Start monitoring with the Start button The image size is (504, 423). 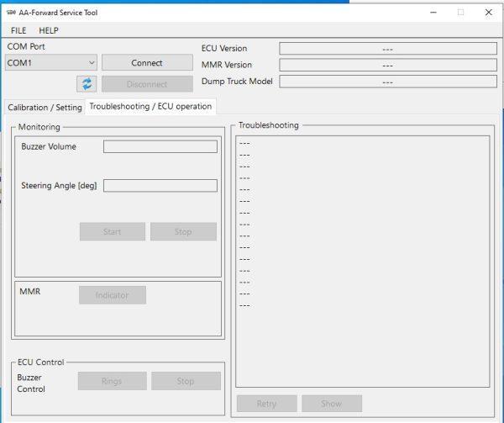(x=113, y=231)
